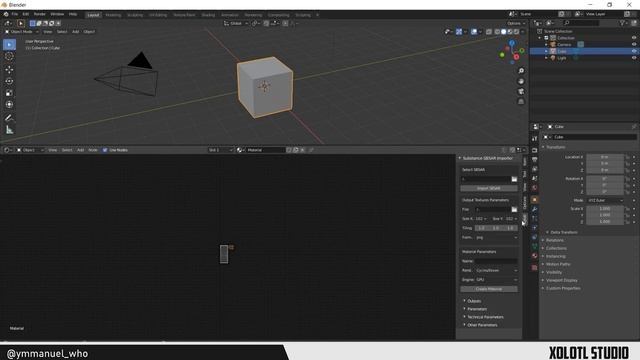
Task: Toggle snapping magnet in header
Action: (266, 23)
